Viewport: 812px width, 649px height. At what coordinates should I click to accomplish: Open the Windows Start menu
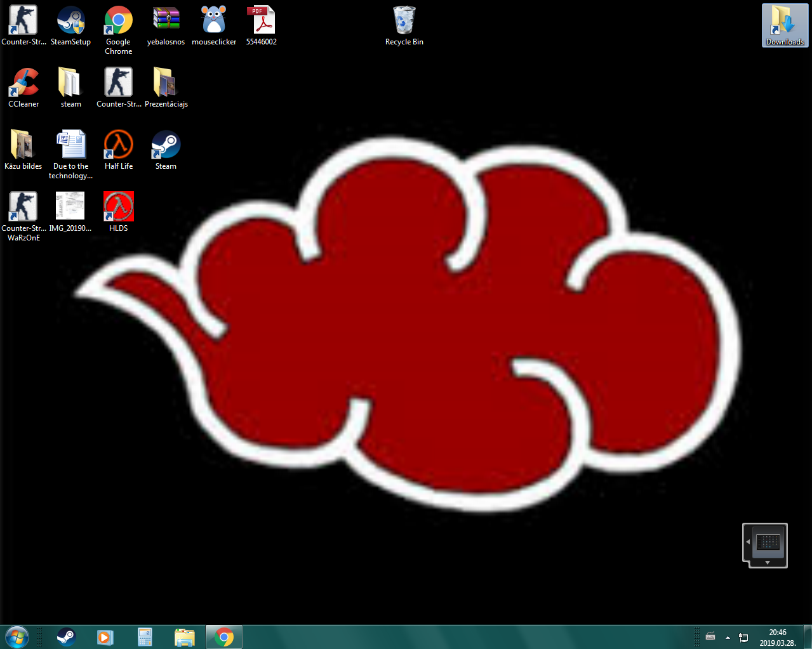point(17,637)
